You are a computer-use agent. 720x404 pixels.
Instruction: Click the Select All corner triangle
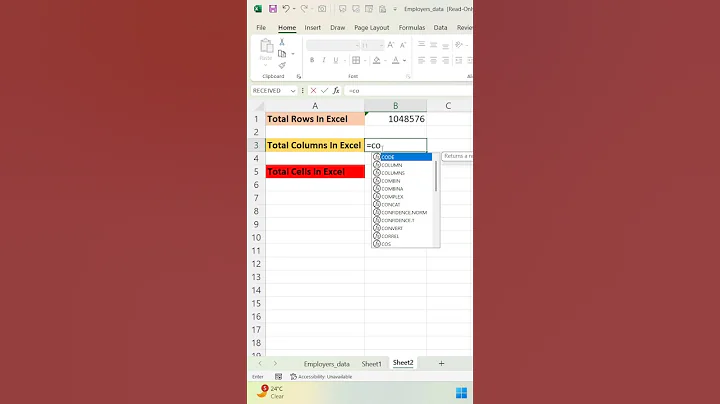(x=259, y=106)
